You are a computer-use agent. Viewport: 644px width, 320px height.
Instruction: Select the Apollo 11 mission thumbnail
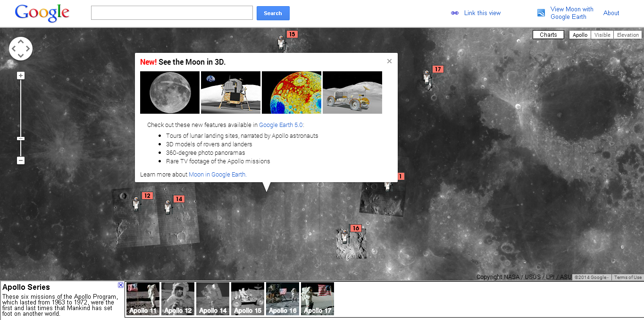pyautogui.click(x=143, y=299)
